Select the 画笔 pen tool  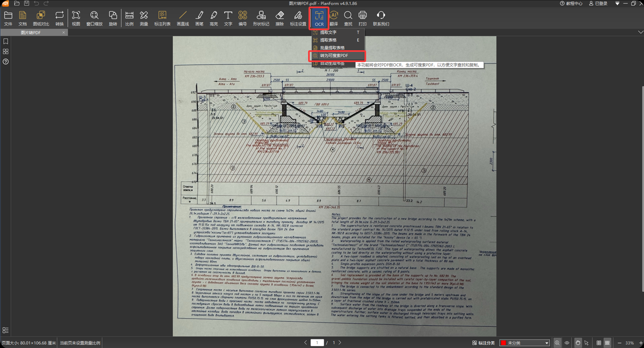coord(199,18)
